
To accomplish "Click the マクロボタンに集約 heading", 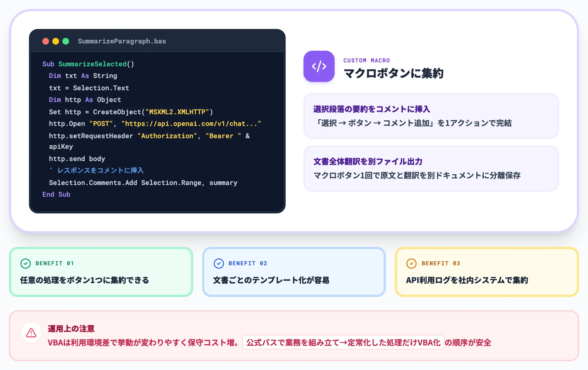I will pos(393,73).
